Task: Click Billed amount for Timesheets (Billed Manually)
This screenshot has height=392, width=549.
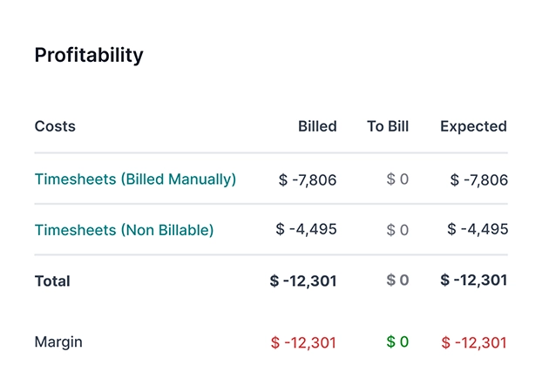Action: coord(308,180)
